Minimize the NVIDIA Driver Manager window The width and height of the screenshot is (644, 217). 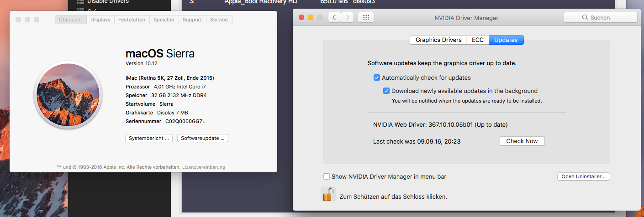311,18
